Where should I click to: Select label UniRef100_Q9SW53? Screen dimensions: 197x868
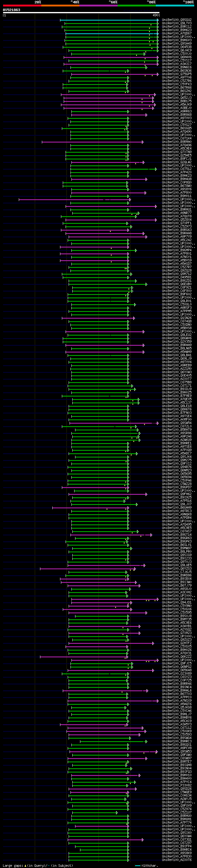pos(177,751)
